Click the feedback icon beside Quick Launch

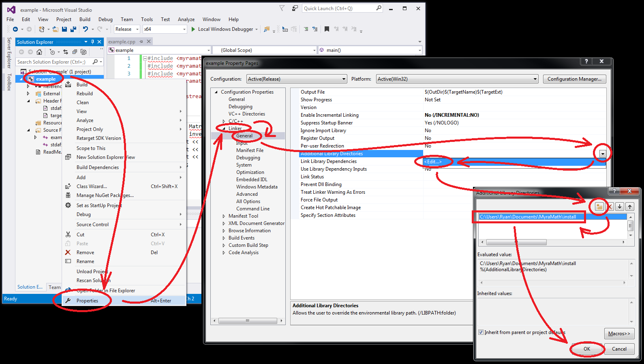pos(295,8)
